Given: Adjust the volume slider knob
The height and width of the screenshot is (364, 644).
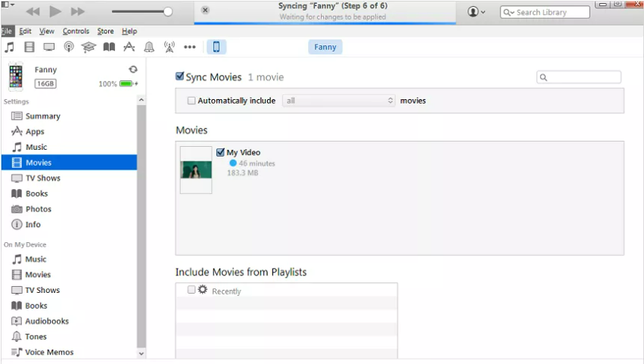Looking at the screenshot, I should [x=168, y=11].
